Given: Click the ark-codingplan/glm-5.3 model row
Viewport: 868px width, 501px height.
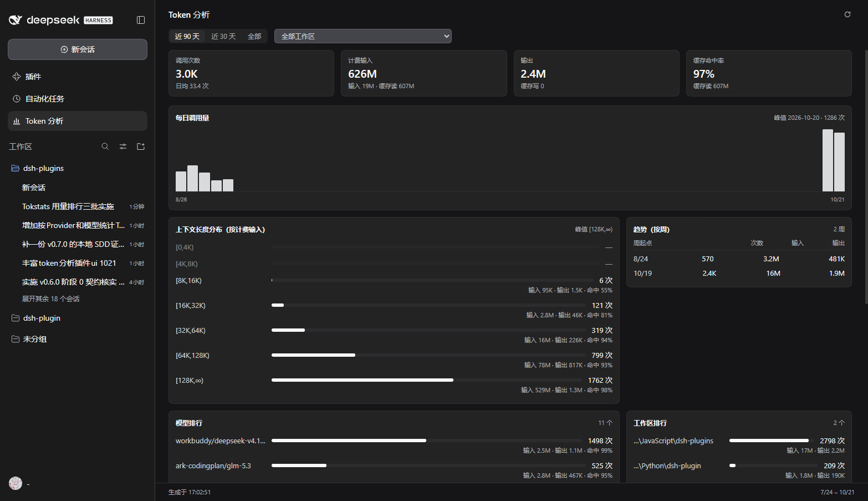Looking at the screenshot, I should point(394,470).
